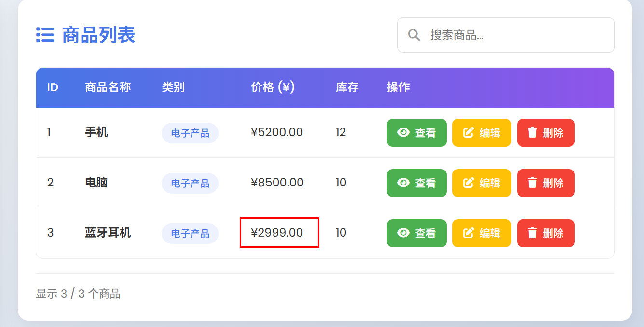The height and width of the screenshot is (327, 644).
Task: Click stock value 10 for 电脑
Action: point(341,183)
